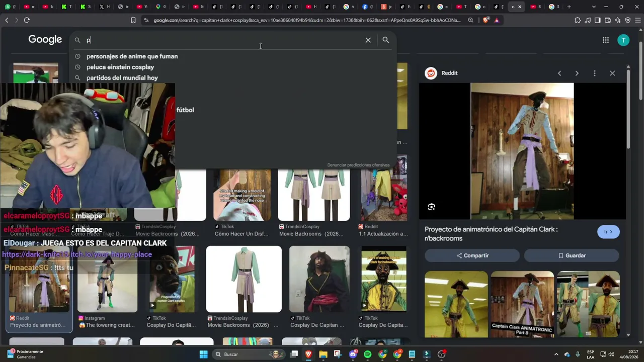Click 'Denunciar predicciones ofensivas' link
Viewport: 644px width, 362px height.
pos(358,165)
